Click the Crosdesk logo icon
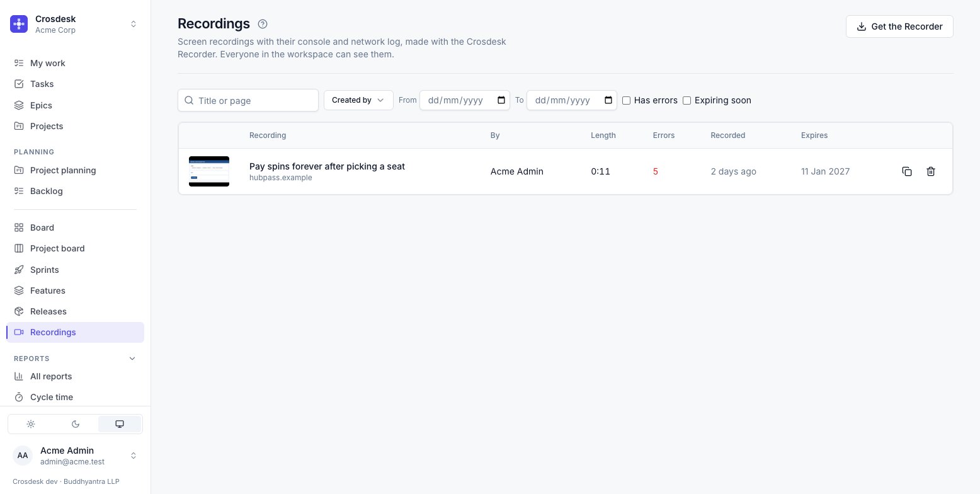 [x=19, y=24]
